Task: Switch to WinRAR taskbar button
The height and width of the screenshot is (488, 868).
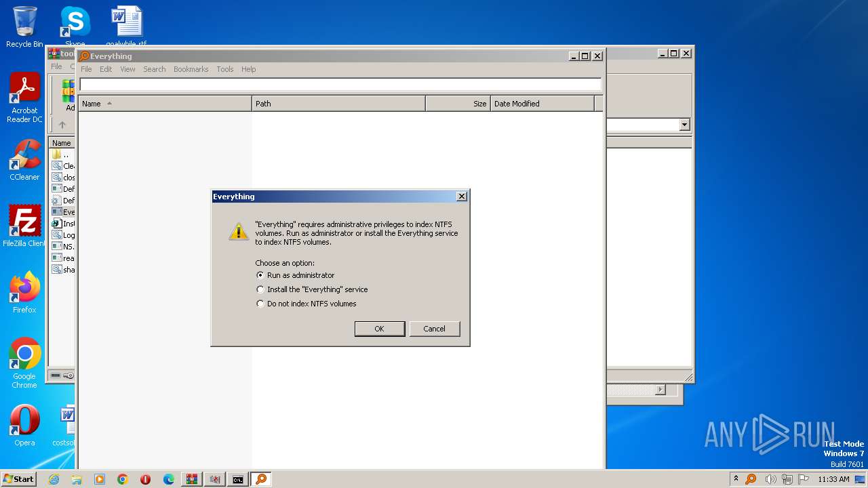Action: coord(192,479)
